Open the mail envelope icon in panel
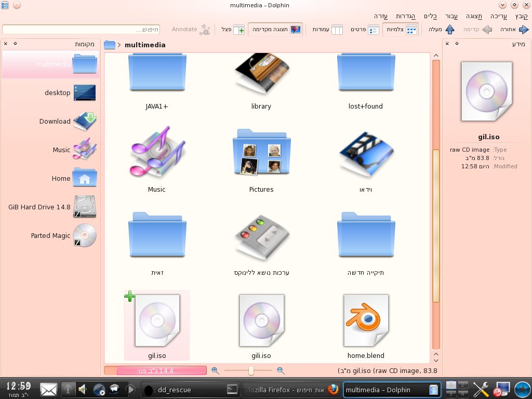532x399 pixels. coord(48,390)
